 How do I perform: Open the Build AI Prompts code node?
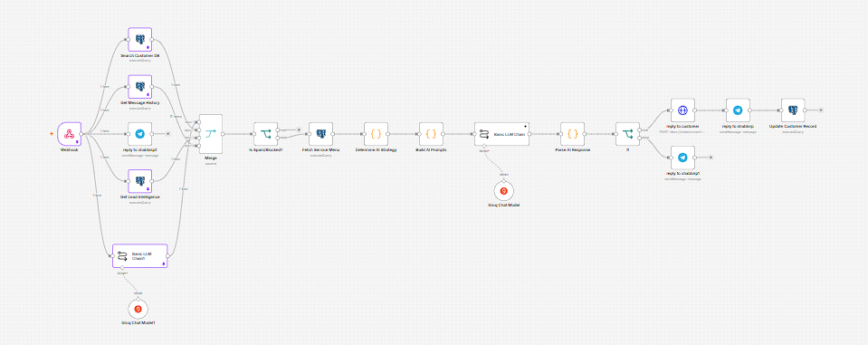point(431,134)
